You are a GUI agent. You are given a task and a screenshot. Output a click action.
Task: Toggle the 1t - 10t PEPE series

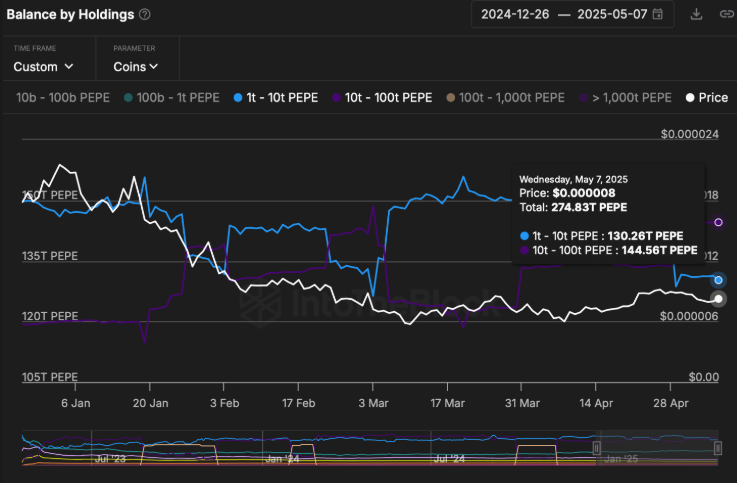(276, 98)
